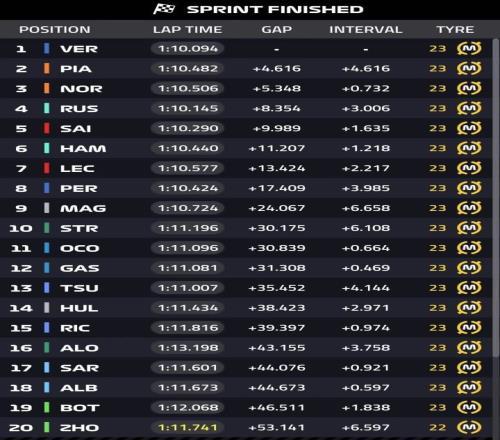Click the medium tyre icon in TSU's row

tap(469, 288)
